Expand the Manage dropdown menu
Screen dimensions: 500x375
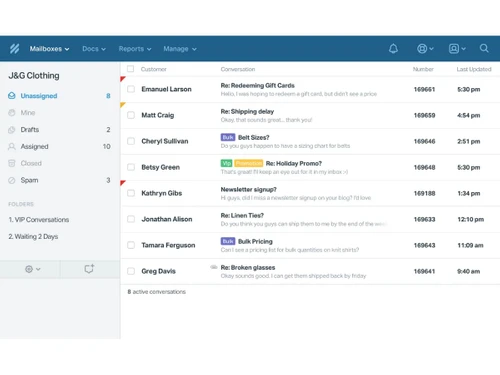[x=180, y=49]
